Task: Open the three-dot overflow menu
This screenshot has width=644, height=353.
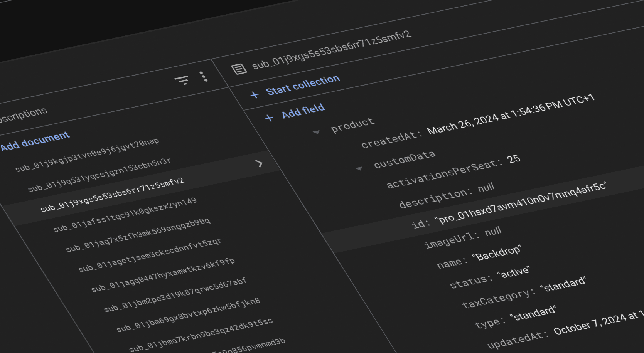Action: (204, 76)
